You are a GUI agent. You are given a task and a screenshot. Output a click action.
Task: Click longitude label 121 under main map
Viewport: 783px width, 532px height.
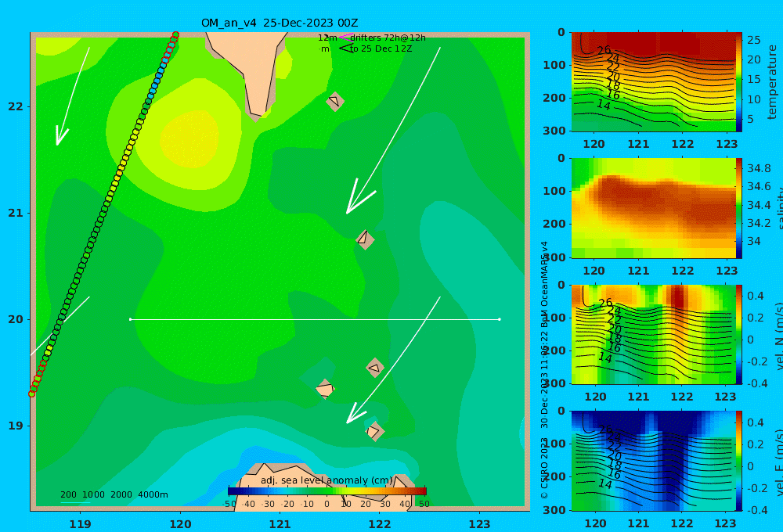pos(280,524)
